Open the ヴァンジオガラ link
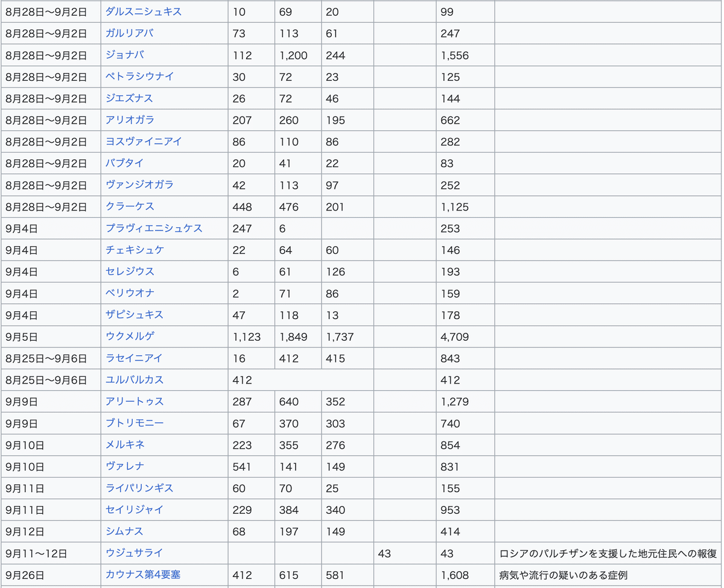The width and height of the screenshot is (724, 588). 139,185
